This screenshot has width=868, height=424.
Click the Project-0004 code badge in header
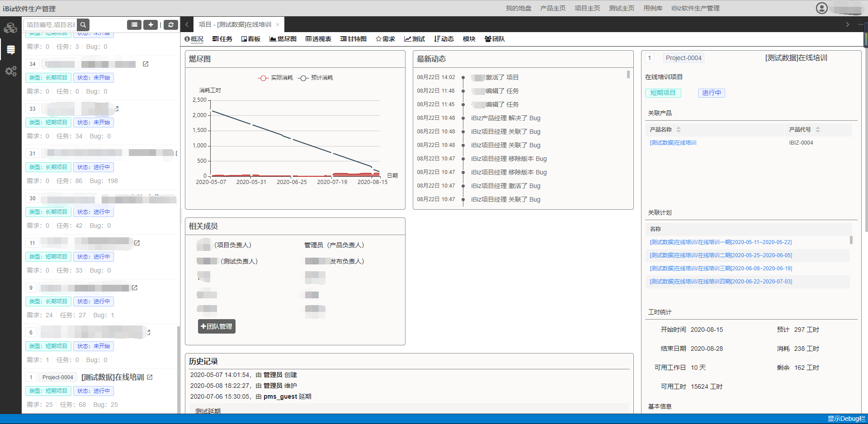coord(684,58)
